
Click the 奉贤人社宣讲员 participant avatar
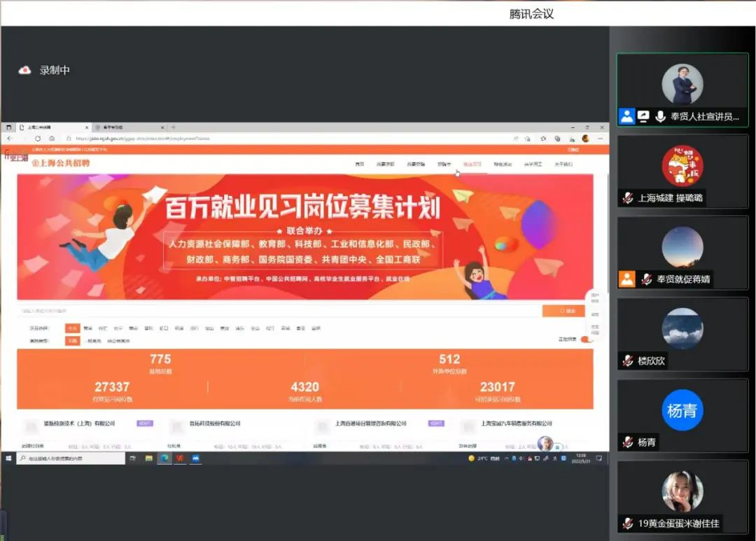[x=682, y=84]
